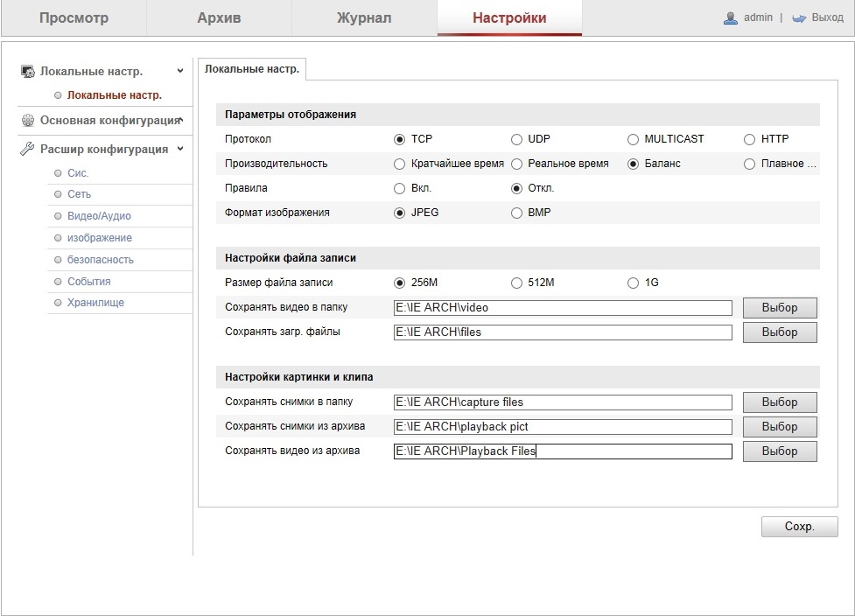Click the Локальные настр. monitor icon
Viewport: 855px width, 616px height.
pos(27,72)
